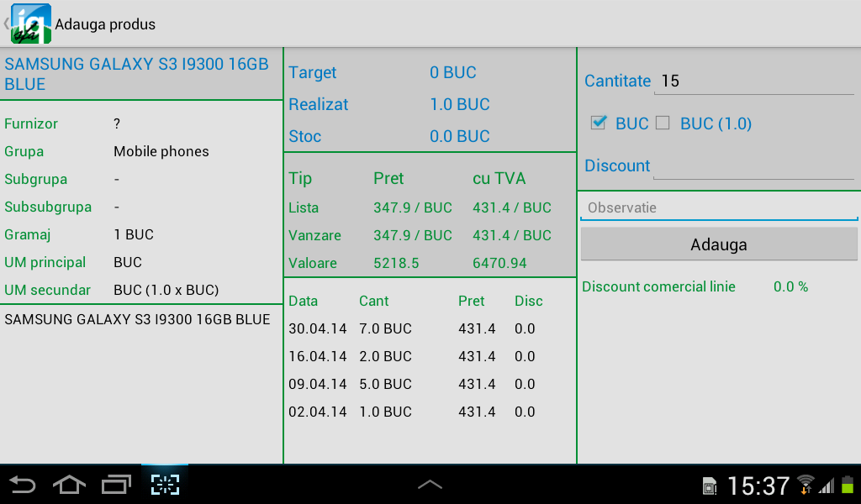The width and height of the screenshot is (861, 504).
Task: Tap the black product description text
Action: coord(137,319)
